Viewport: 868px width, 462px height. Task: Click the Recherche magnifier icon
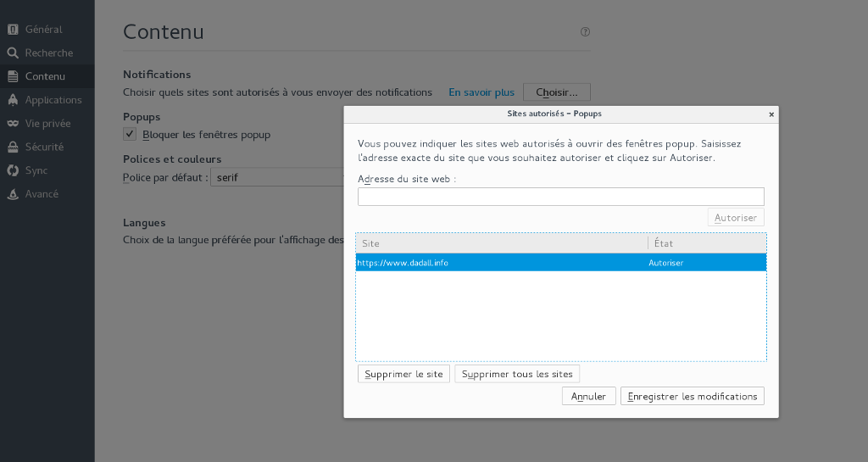13,53
